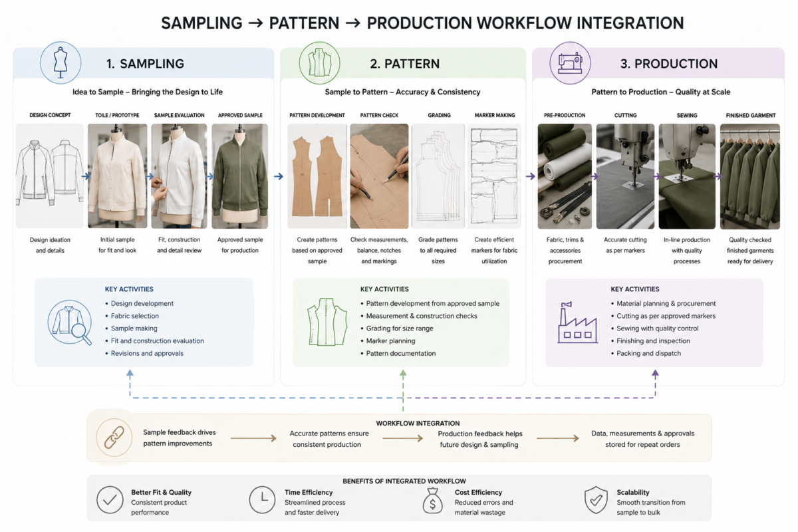Click the purple factory icon
Screen dimensions: 798x532
pos(577,323)
